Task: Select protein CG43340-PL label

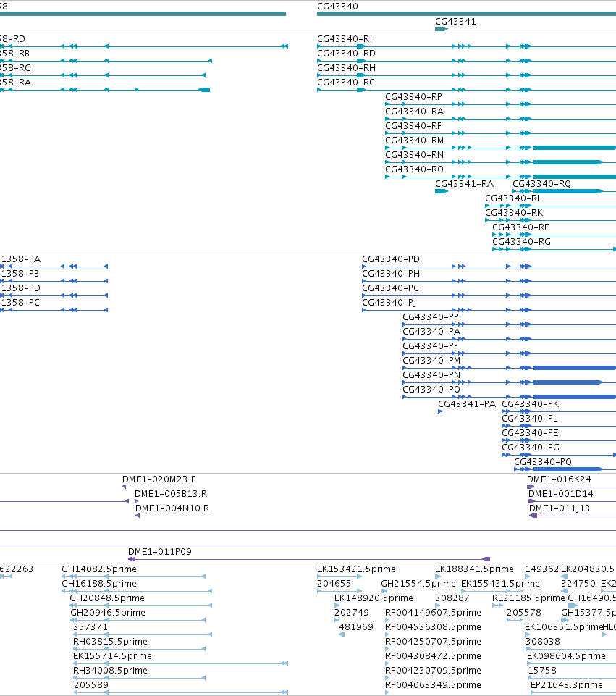Action: click(530, 419)
